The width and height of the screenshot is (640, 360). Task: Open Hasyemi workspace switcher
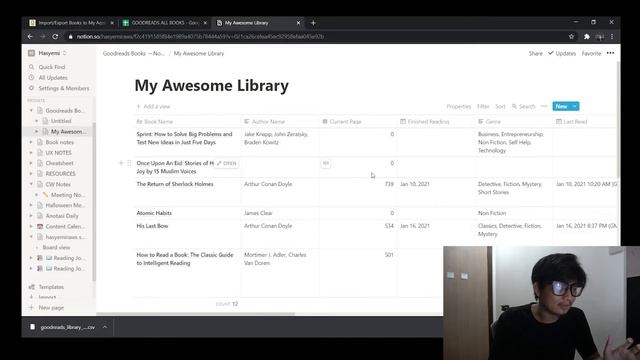tap(48, 53)
